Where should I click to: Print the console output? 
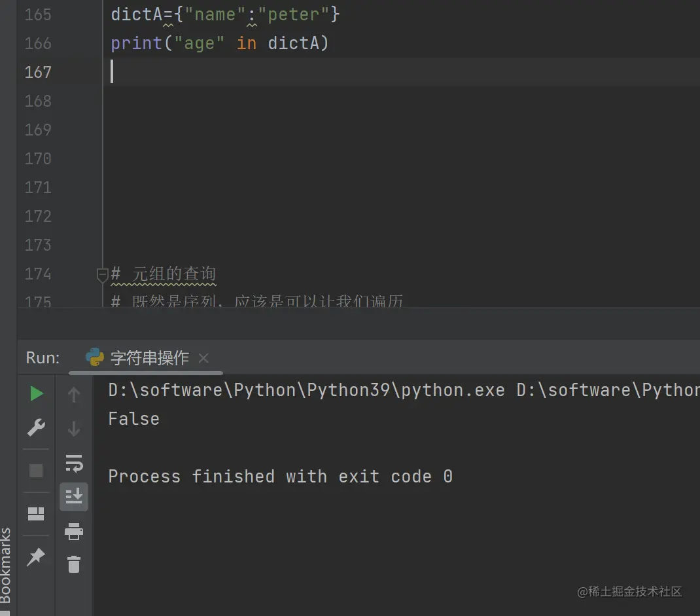click(x=74, y=532)
